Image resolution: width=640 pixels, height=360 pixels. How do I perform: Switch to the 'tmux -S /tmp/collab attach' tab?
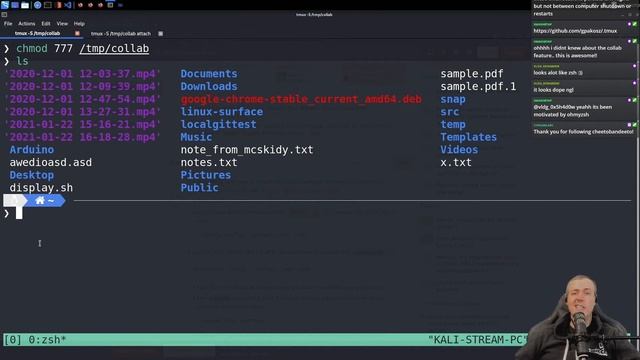point(121,33)
